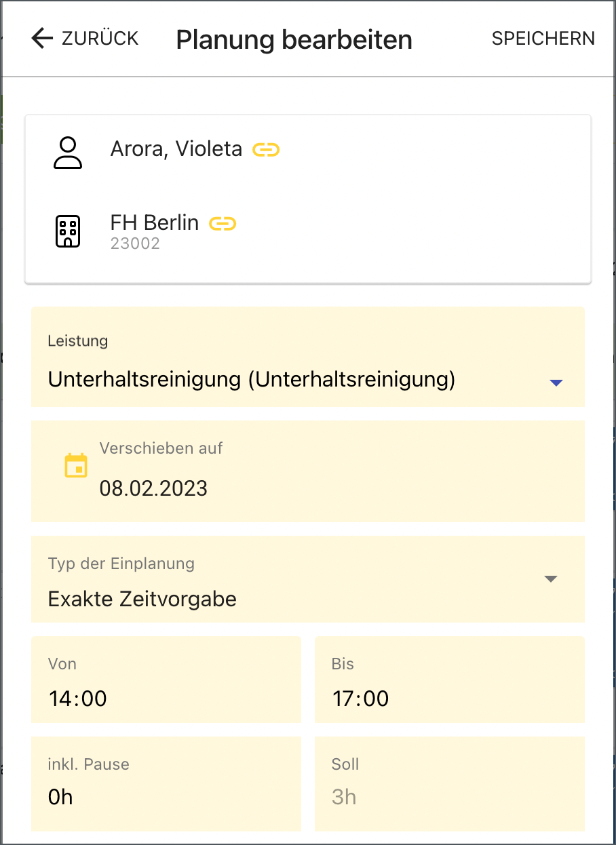Click the person icon beside Arora, Violeta
The image size is (616, 845).
[x=68, y=153]
